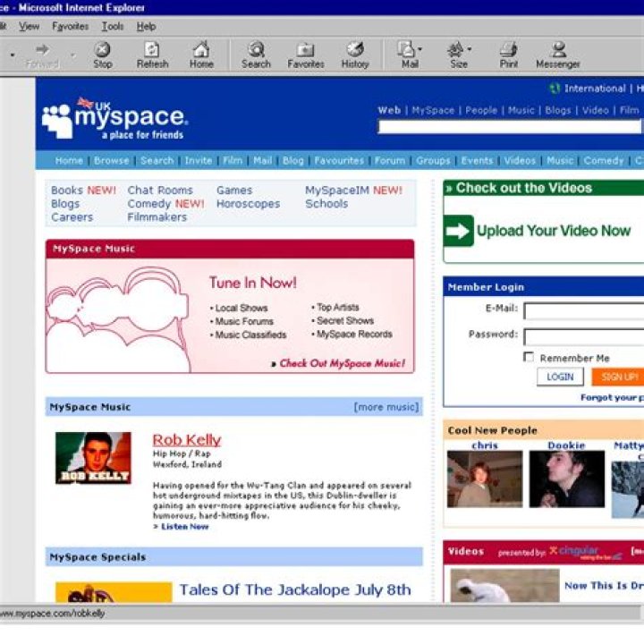The width and height of the screenshot is (644, 644).
Task: Select the Video search tab
Action: pyautogui.click(x=595, y=110)
